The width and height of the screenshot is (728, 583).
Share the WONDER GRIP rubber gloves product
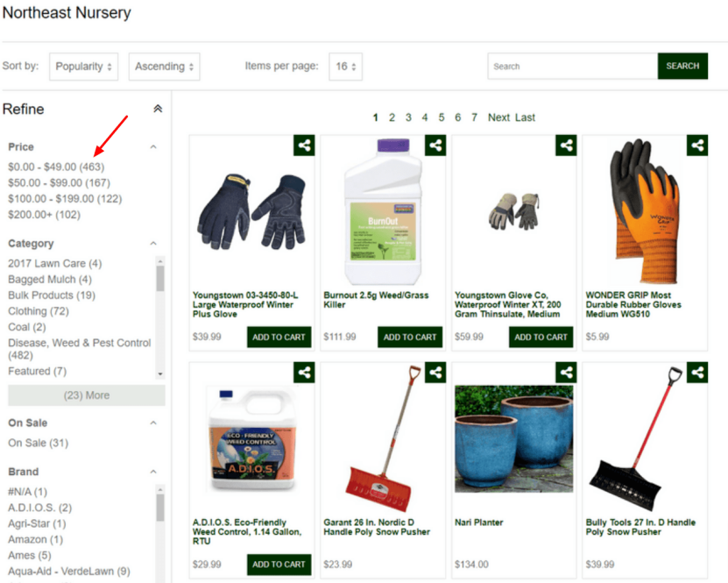[696, 146]
